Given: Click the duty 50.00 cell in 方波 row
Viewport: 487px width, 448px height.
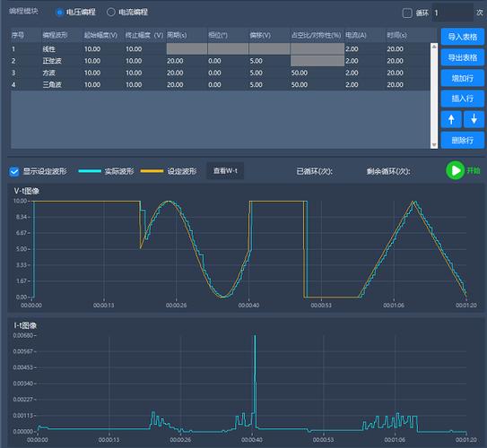Looking at the screenshot, I should pyautogui.click(x=300, y=73).
